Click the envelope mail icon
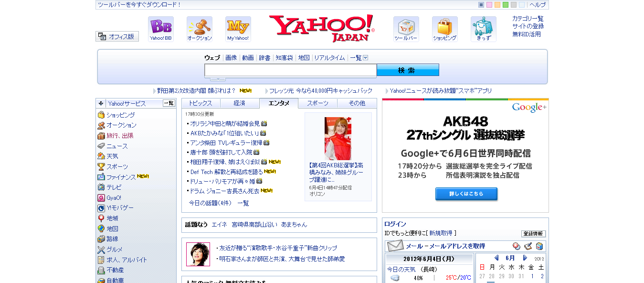644x283 pixels. (x=395, y=246)
